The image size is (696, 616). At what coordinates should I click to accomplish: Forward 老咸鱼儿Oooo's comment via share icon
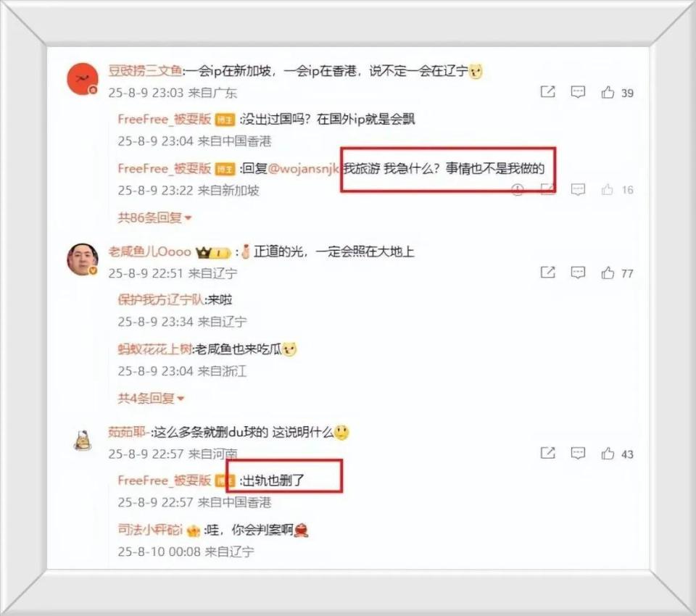[548, 272]
